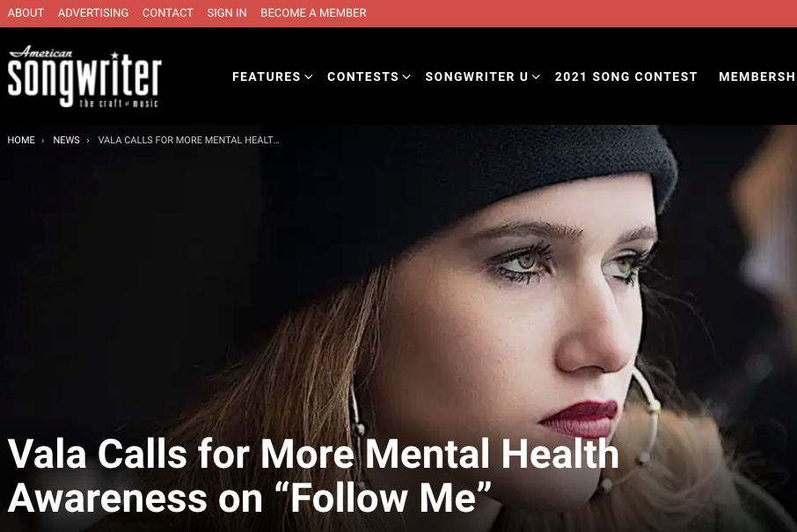Open the Contests menu

click(x=363, y=77)
